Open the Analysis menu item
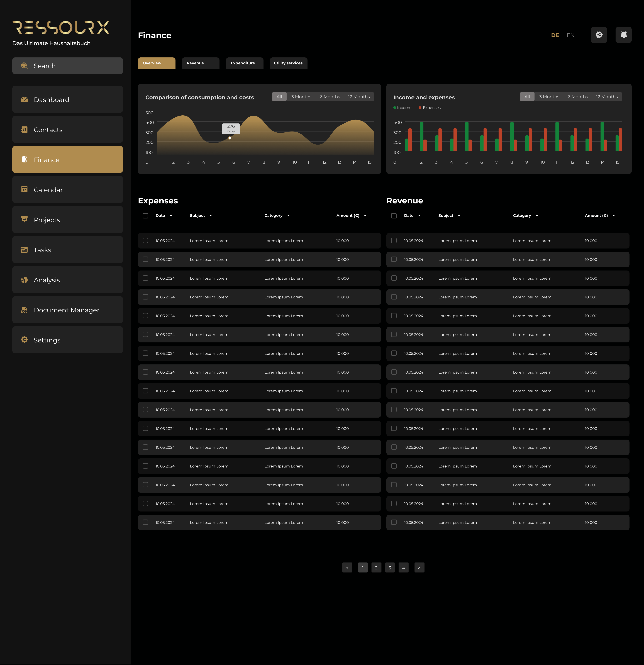 [x=67, y=280]
